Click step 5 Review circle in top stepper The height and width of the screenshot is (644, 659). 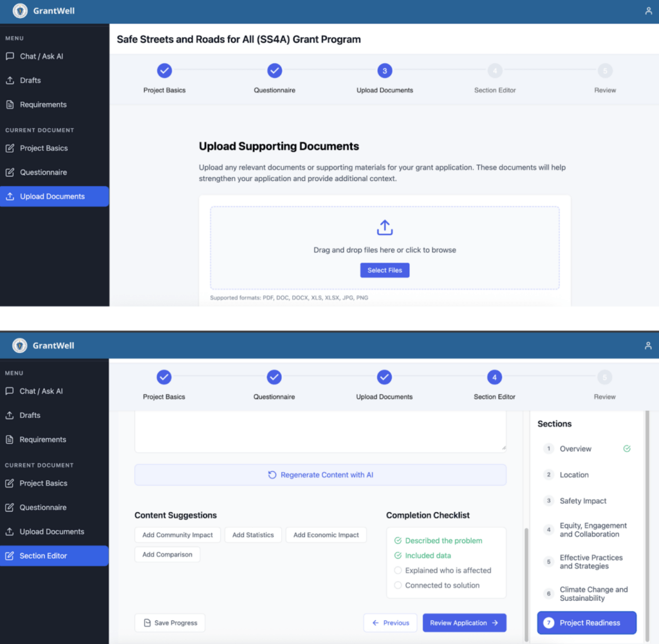tap(605, 71)
